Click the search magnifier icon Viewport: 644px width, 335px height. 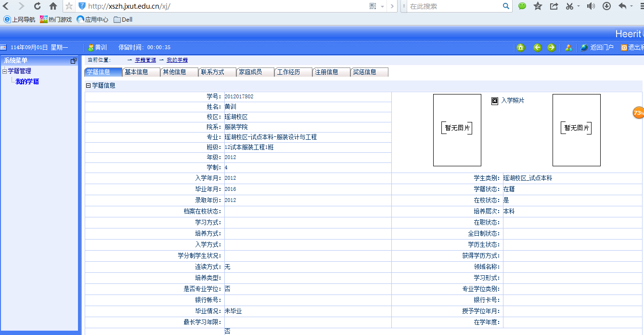coord(506,6)
